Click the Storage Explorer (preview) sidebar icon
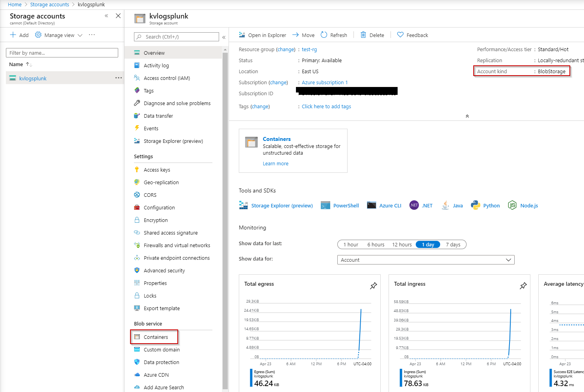 click(x=137, y=141)
